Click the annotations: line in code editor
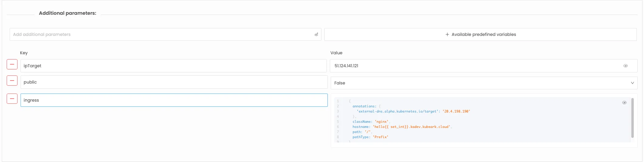The image size is (644, 162). coord(366,106)
